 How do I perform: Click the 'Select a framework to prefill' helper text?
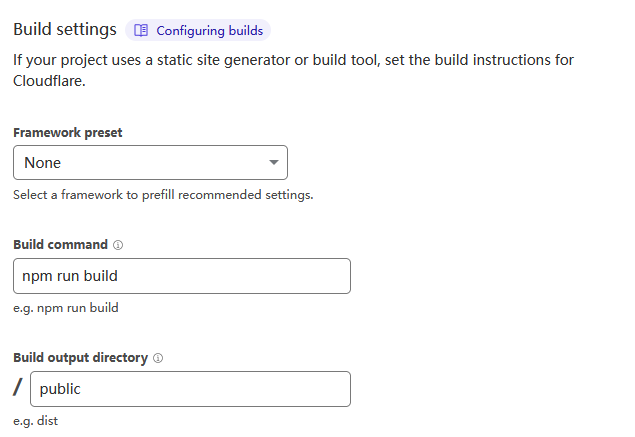tap(163, 195)
